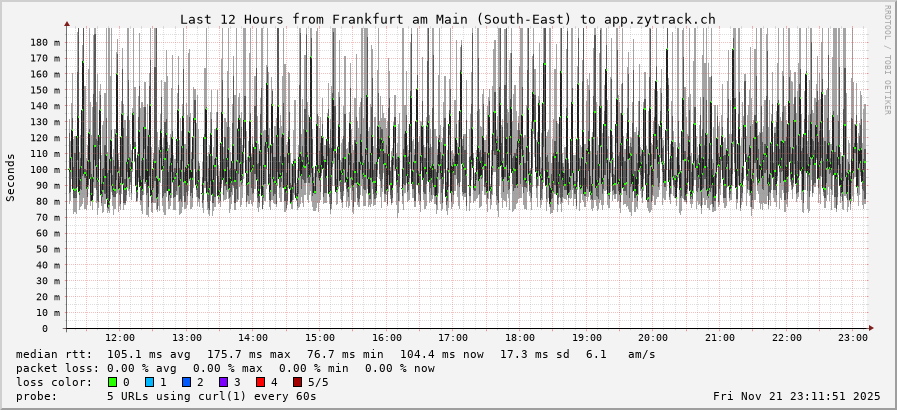Image resolution: width=897 pixels, height=410 pixels.
Task: Click the dark red 5/5 loss swatch
Action: pyautogui.click(x=297, y=382)
